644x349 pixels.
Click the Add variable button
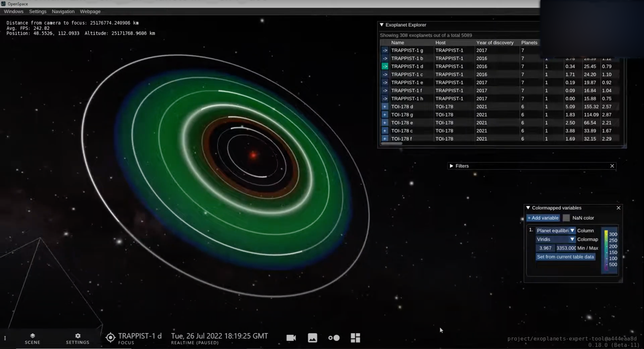pos(543,218)
